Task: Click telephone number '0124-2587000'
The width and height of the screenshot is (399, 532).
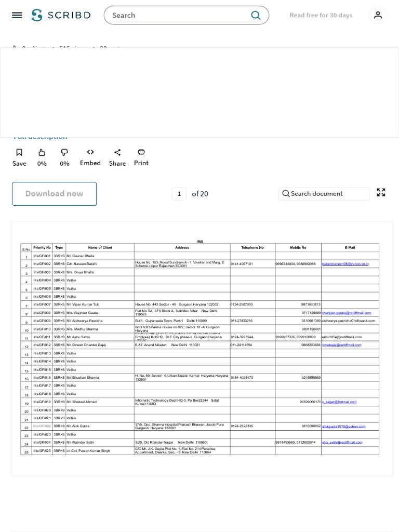Action: click(x=242, y=304)
